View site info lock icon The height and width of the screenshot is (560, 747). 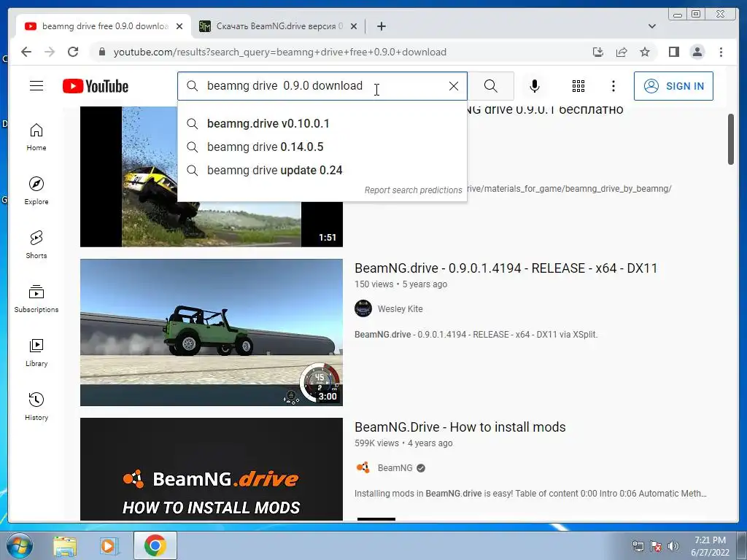point(101,52)
